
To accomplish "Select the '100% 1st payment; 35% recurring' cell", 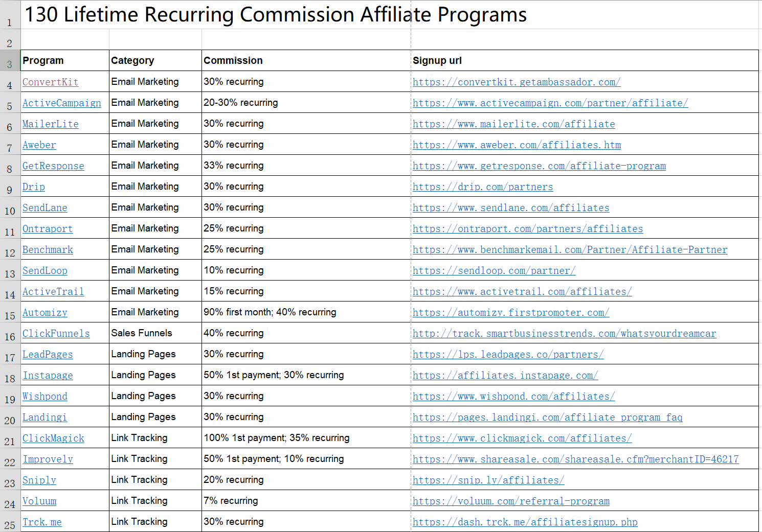I will (x=306, y=437).
